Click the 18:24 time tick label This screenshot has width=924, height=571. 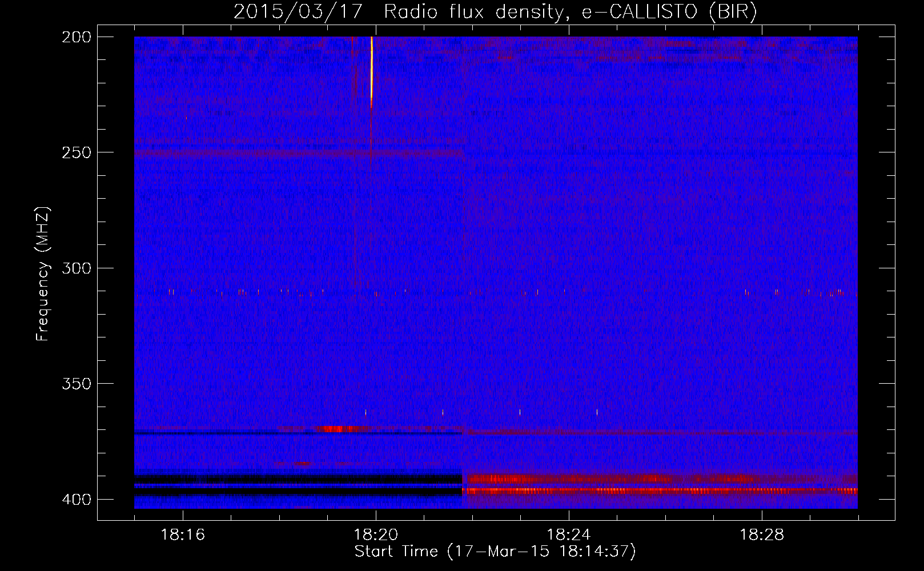569,535
